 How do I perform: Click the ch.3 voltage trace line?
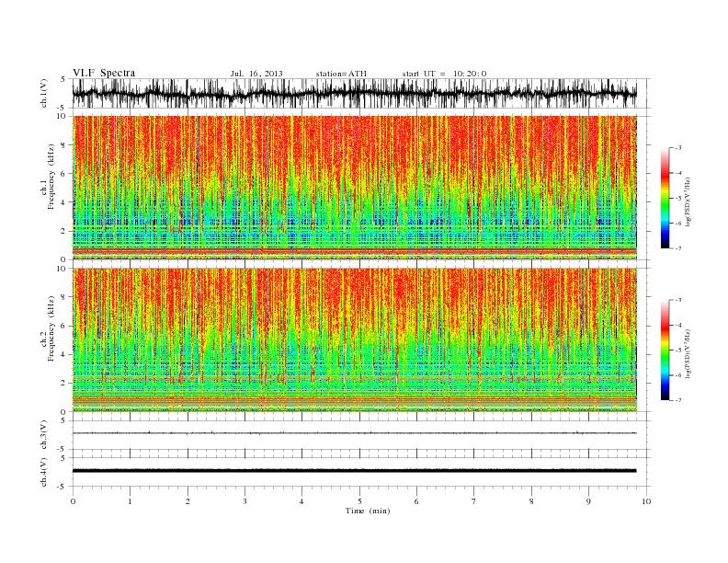(355, 433)
